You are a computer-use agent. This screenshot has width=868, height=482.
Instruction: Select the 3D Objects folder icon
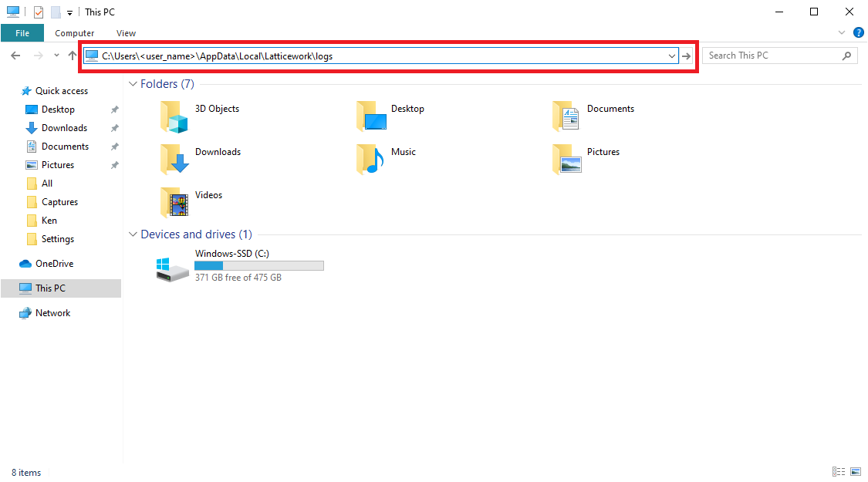pyautogui.click(x=174, y=116)
